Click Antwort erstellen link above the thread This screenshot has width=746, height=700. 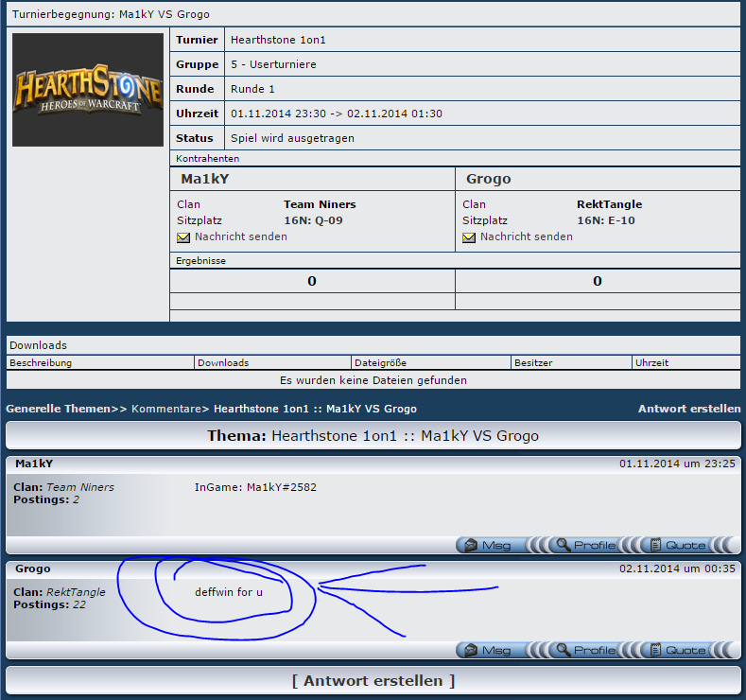point(688,409)
